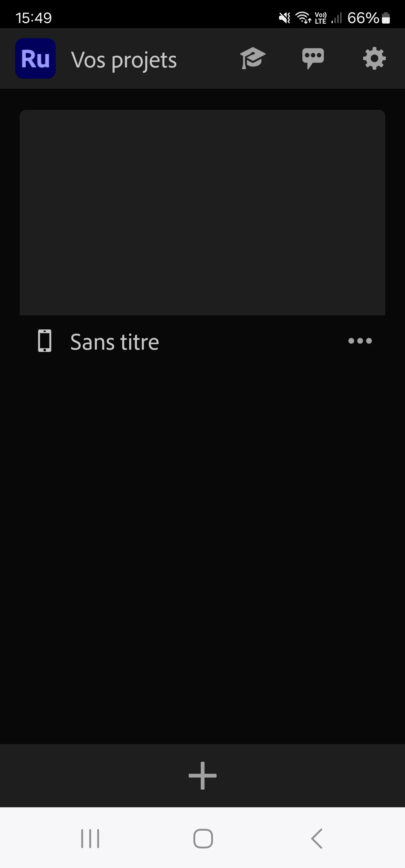Tap the Premiere Rush Ru logo
This screenshot has width=405, height=868.
35,58
